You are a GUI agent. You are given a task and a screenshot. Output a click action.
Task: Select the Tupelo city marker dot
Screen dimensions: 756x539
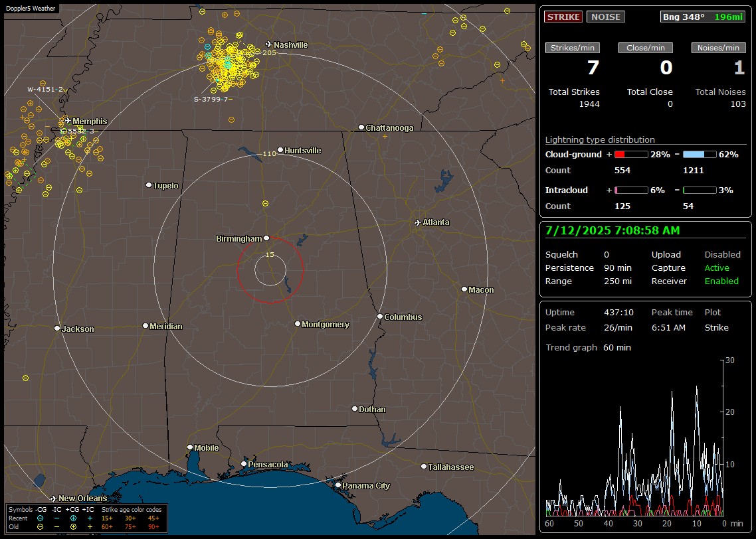(149, 185)
